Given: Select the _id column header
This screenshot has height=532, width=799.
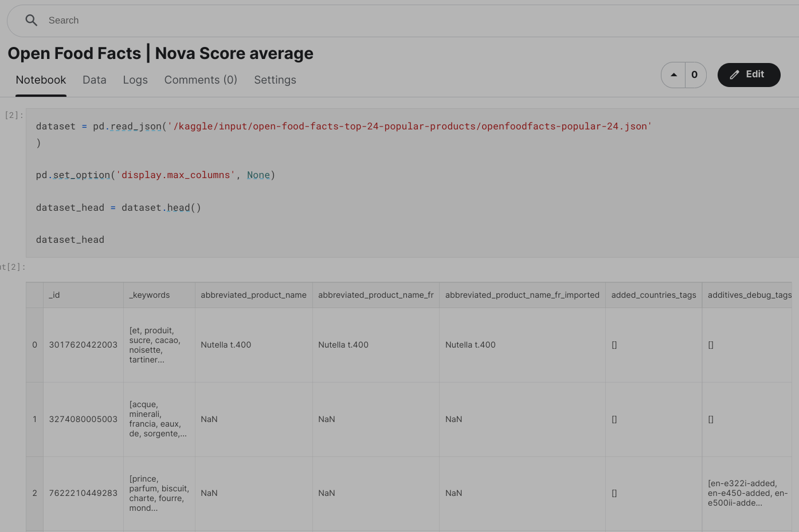Looking at the screenshot, I should pos(83,295).
